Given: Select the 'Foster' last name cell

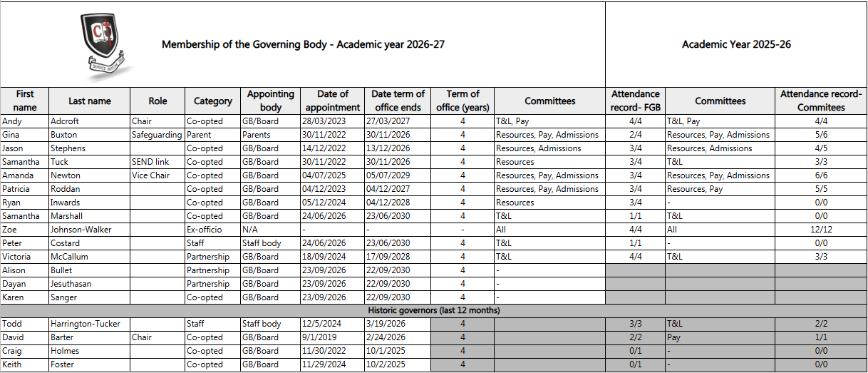Looking at the screenshot, I should click(90, 364).
